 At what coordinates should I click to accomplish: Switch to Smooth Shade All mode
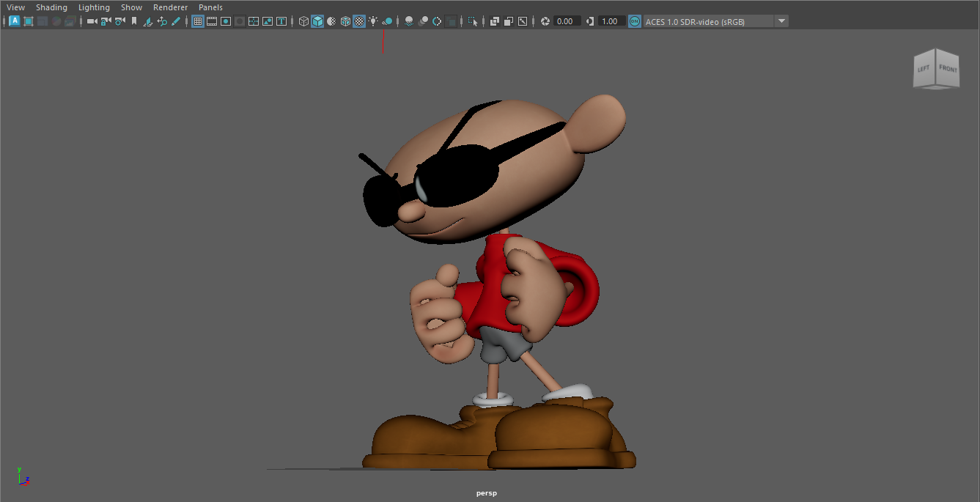(317, 21)
